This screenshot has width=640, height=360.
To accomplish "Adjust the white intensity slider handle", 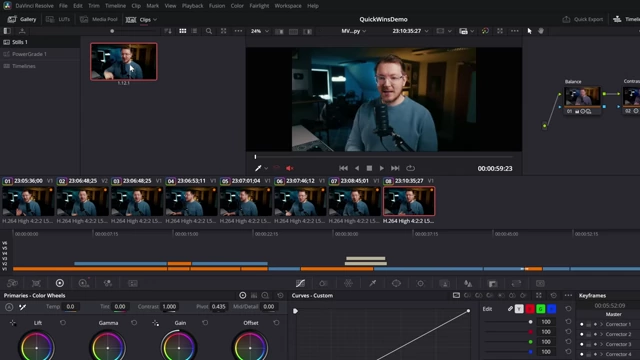I will click(x=530, y=322).
